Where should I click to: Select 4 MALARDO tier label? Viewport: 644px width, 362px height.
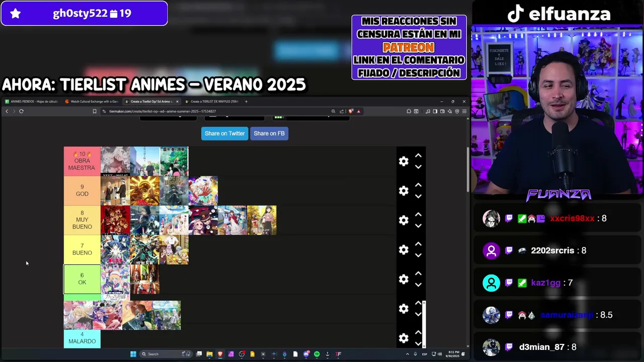[82, 338]
